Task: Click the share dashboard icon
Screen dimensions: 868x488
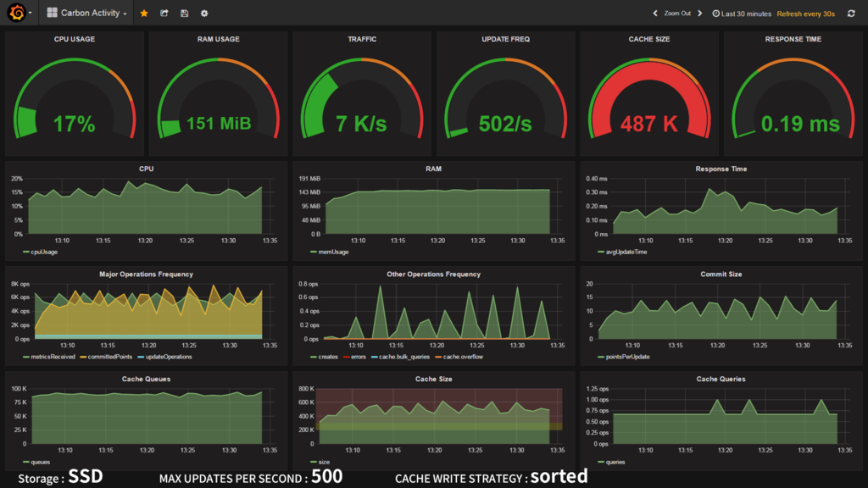Action: click(164, 14)
